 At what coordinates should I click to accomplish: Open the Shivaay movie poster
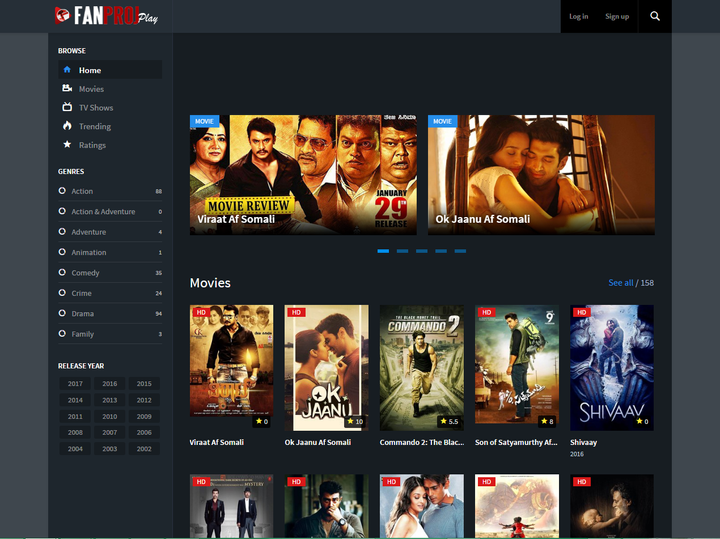point(612,367)
